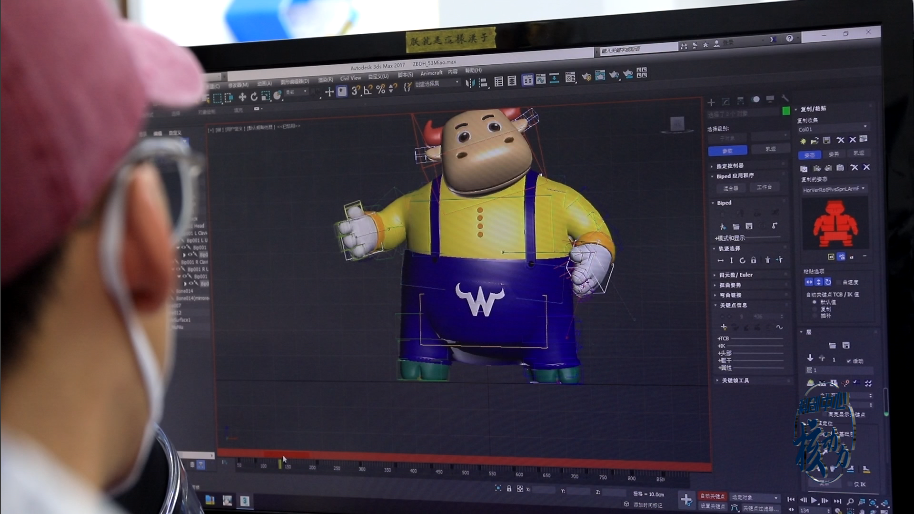This screenshot has height=514, width=914.
Task: Uncheck the 活动 checkbox in layer rollout
Action: (x=848, y=361)
